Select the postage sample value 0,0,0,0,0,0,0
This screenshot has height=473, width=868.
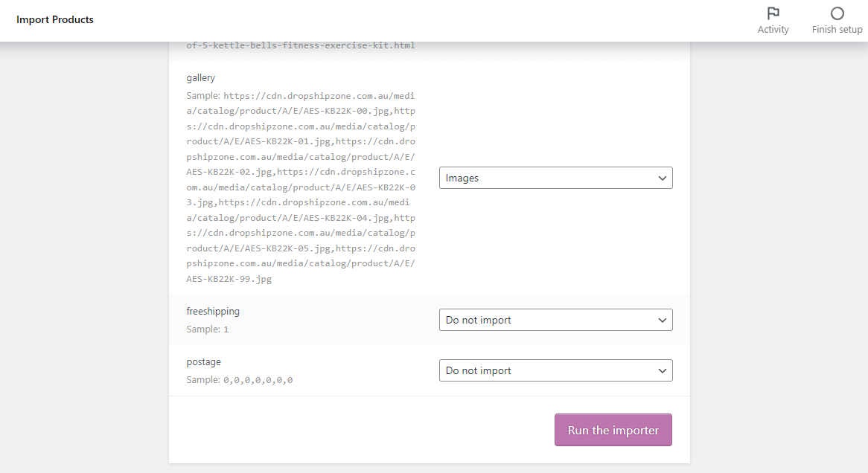pos(258,380)
